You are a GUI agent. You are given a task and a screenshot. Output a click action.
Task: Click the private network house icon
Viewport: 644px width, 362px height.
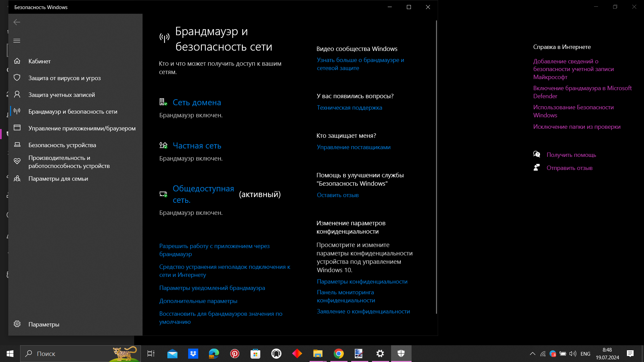coord(163,145)
